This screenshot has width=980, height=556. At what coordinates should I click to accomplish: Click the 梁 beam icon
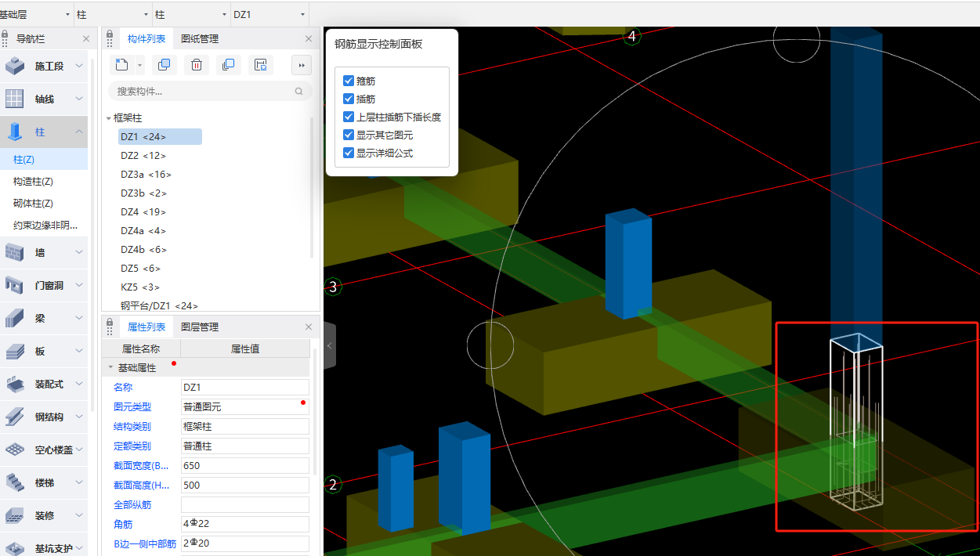tap(15, 318)
